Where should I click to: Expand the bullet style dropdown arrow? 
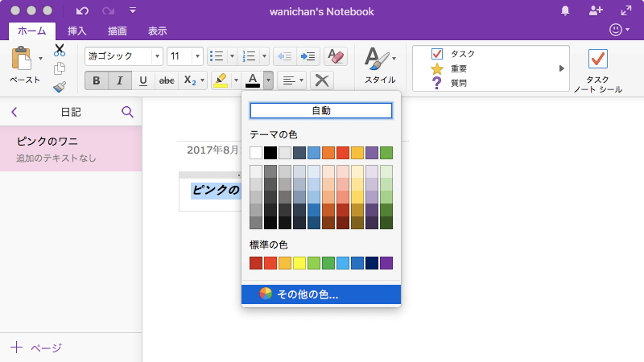(x=232, y=56)
